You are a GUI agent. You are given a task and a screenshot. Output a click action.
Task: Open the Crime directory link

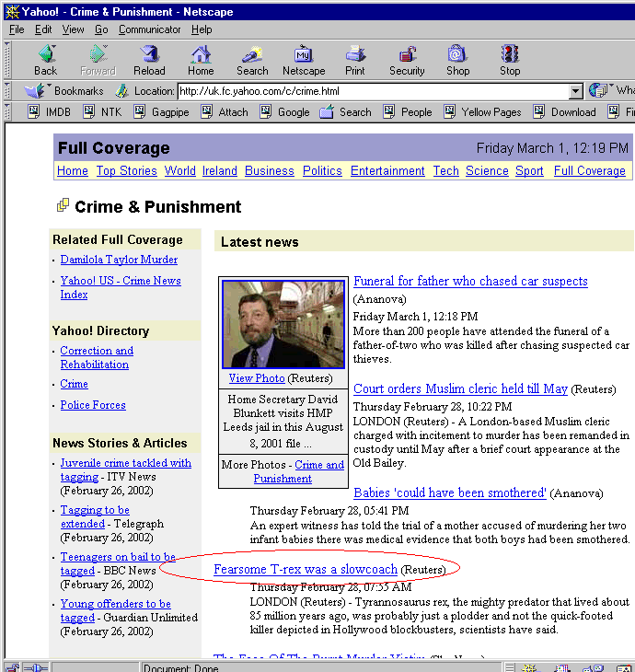point(75,384)
